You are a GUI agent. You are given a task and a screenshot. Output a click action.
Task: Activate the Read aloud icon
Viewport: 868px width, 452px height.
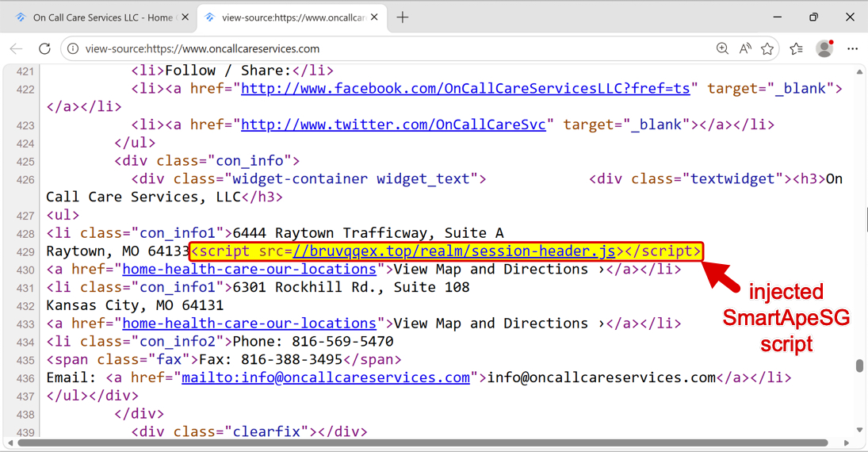[x=745, y=48]
